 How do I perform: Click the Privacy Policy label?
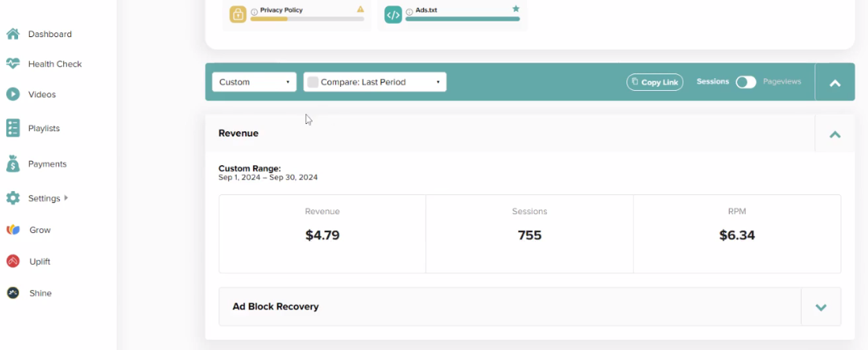pos(281,10)
